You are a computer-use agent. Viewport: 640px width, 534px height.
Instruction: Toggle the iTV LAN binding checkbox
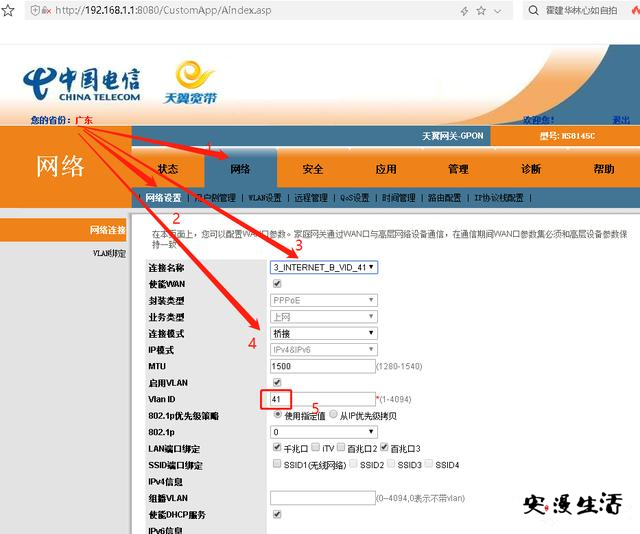[x=316, y=447]
